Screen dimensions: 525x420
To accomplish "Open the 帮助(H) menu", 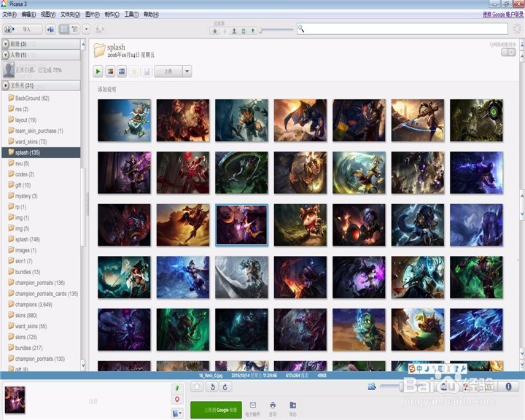I will [x=151, y=15].
